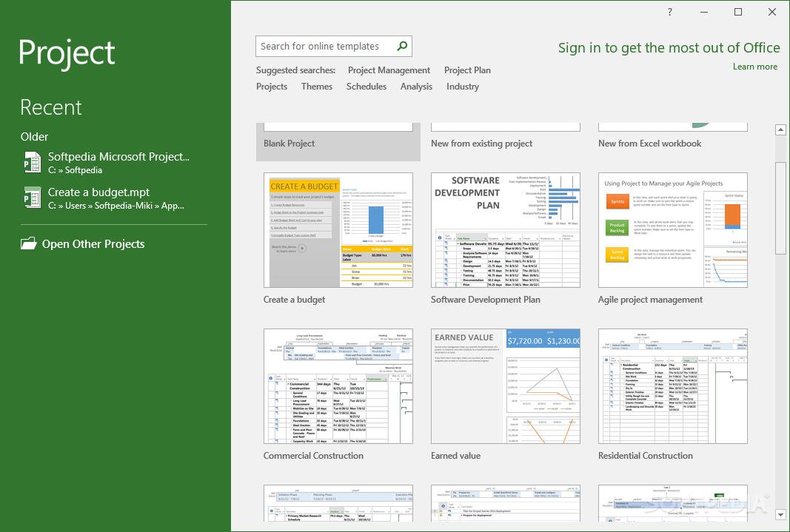Click the scrollbar down arrow
The width and height of the screenshot is (790, 532).
780,514
